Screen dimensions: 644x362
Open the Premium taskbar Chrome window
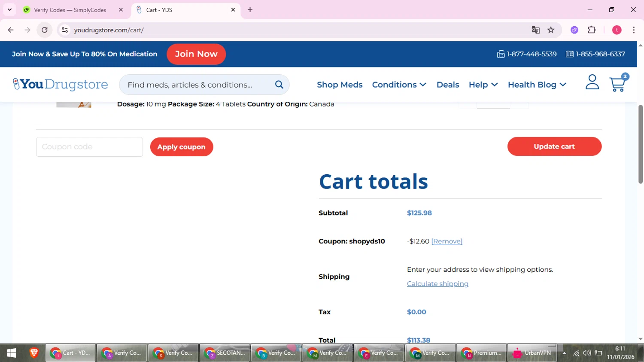coord(481,353)
